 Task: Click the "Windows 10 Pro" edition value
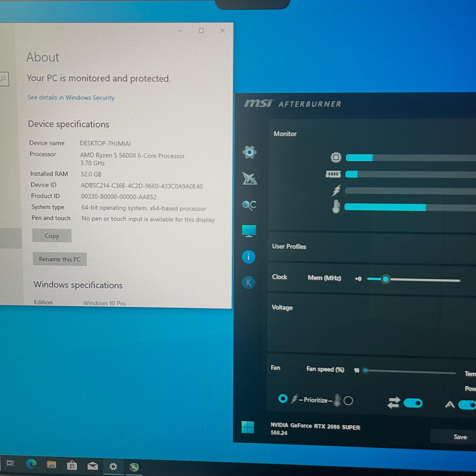click(104, 303)
